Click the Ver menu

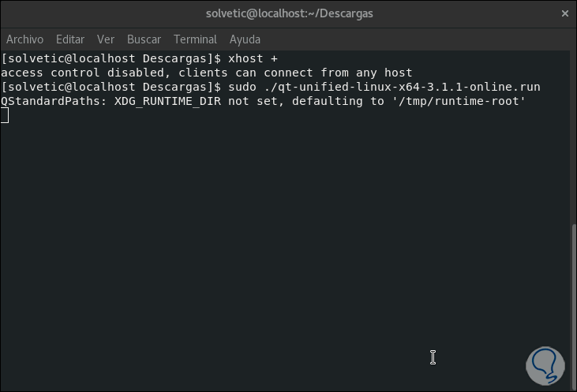[106, 39]
